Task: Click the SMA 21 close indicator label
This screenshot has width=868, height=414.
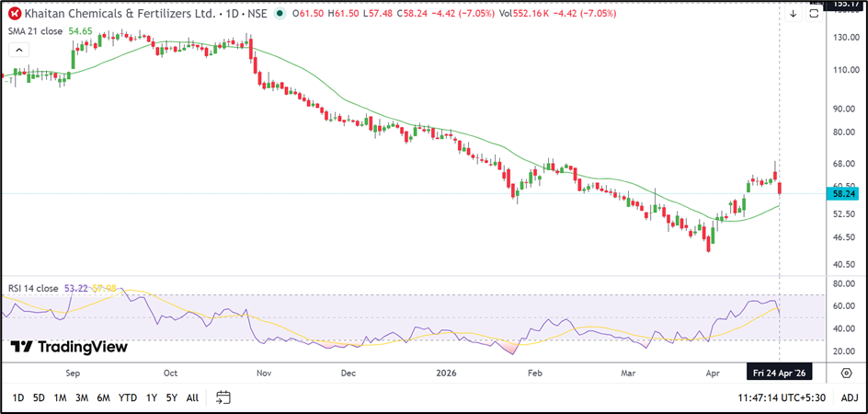Action: click(37, 31)
